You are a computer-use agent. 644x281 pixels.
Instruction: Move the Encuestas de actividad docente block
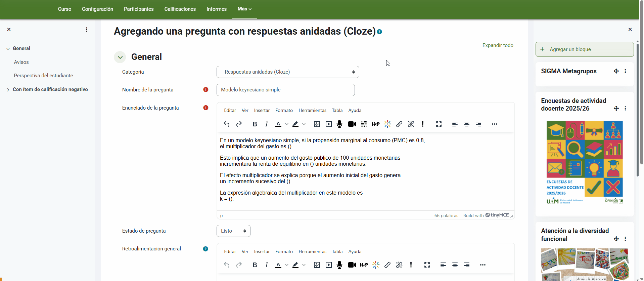coord(616,108)
